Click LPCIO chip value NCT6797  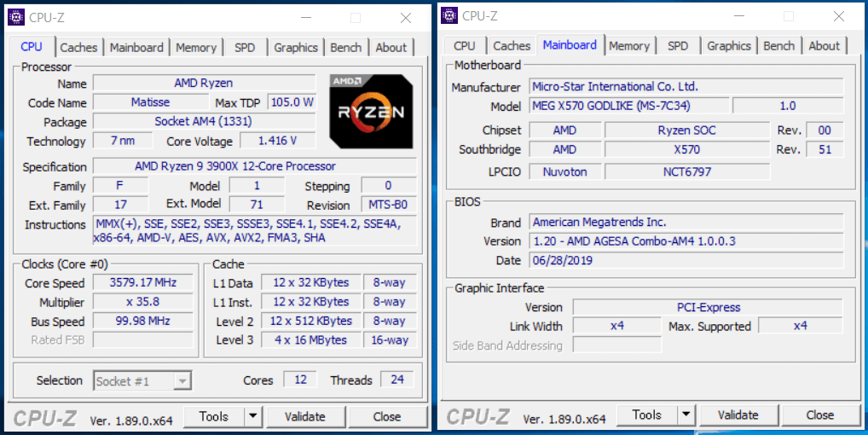click(x=687, y=171)
